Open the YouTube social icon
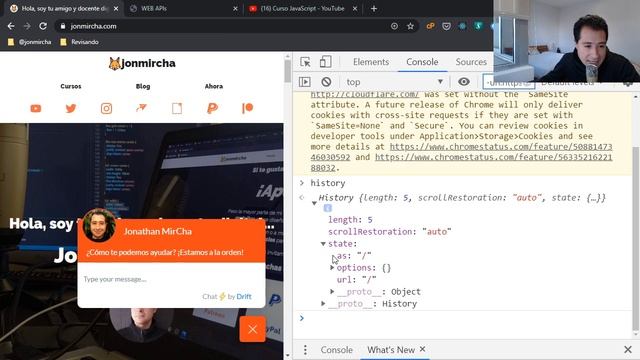640x360 pixels. (x=36, y=108)
